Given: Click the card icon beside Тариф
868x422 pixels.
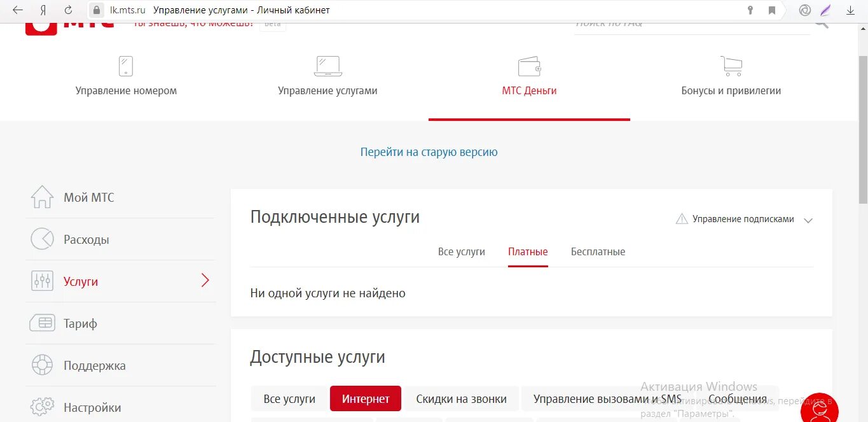Looking at the screenshot, I should pyautogui.click(x=42, y=323).
